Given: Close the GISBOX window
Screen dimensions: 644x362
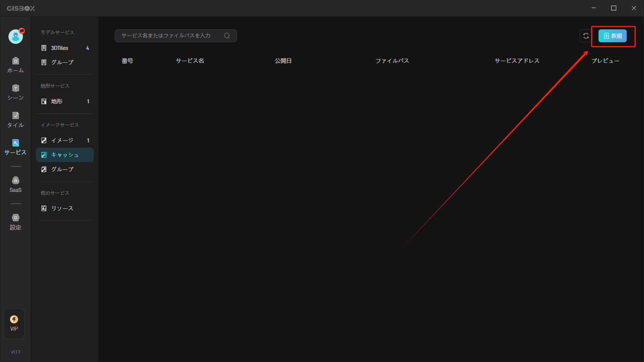Looking at the screenshot, I should pyautogui.click(x=634, y=8).
